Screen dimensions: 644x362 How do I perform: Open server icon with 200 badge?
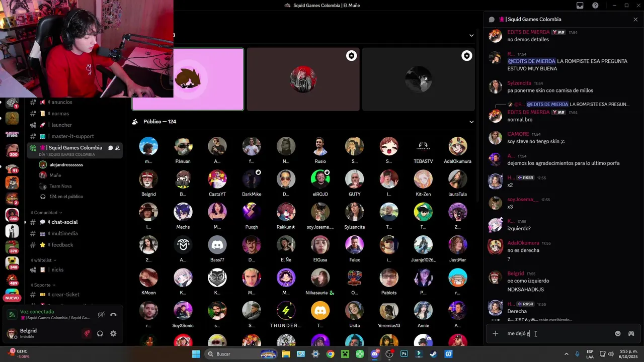12,150
